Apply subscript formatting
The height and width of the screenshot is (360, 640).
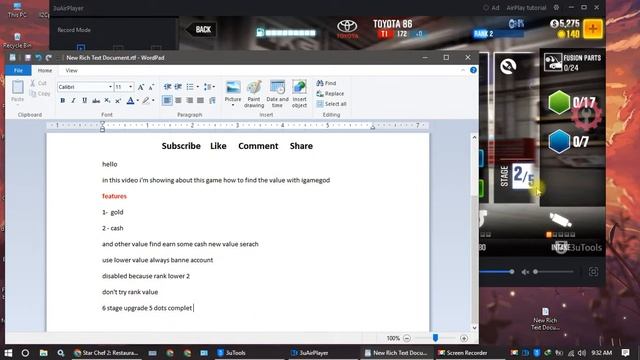pyautogui.click(x=107, y=100)
